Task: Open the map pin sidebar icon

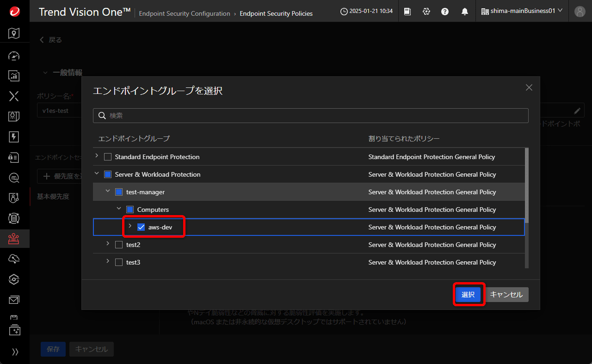Action: coord(14,33)
